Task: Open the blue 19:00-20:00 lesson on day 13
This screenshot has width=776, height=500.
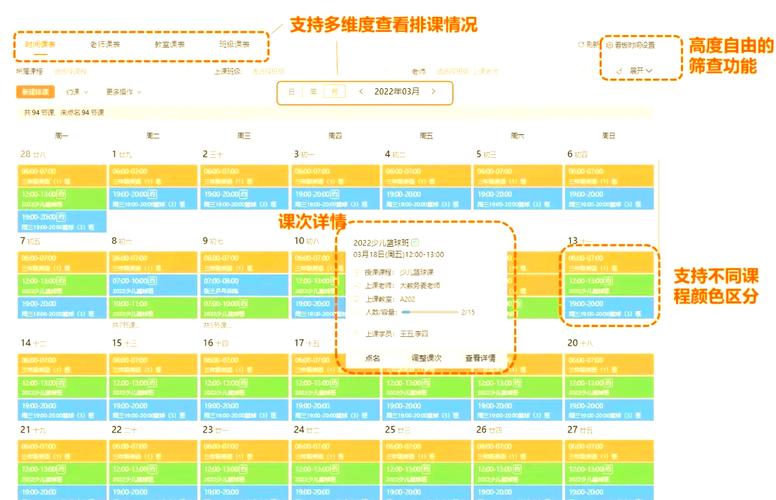Action: click(609, 308)
